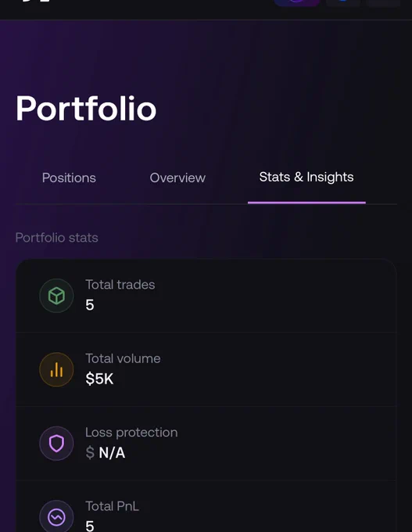Switch to the Overview tab
Screen dimensions: 412x532
coord(177,178)
